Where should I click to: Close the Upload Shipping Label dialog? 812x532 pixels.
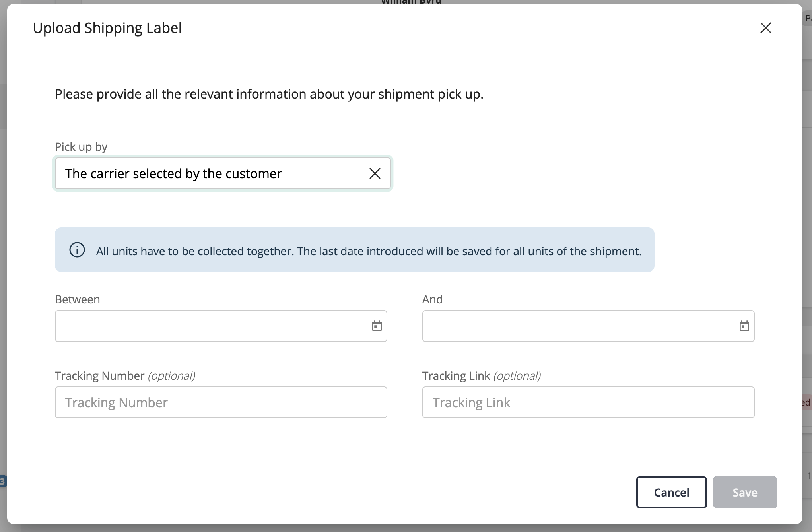click(x=765, y=28)
